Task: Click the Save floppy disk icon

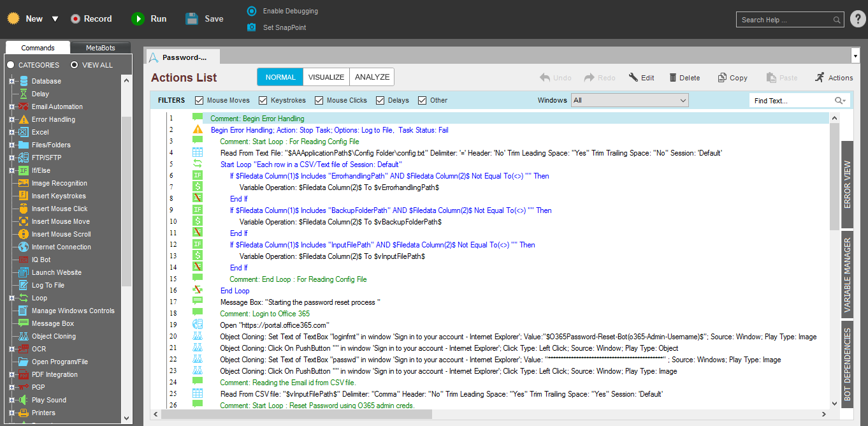Action: [192, 19]
